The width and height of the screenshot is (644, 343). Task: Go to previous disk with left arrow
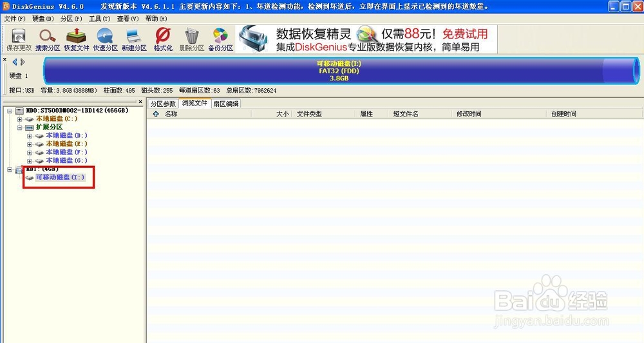(15, 62)
